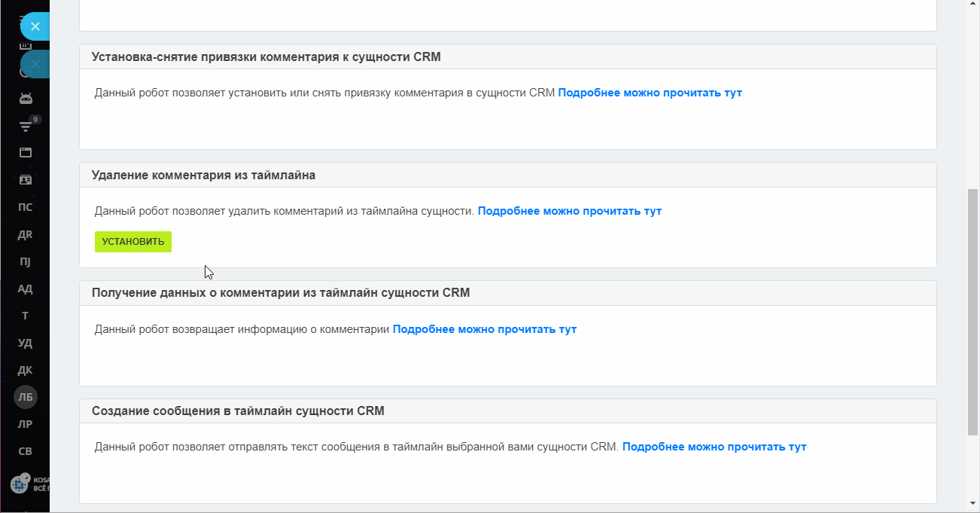980x513 pixels.
Task: Open the СВ sidebar item
Action: 25,451
